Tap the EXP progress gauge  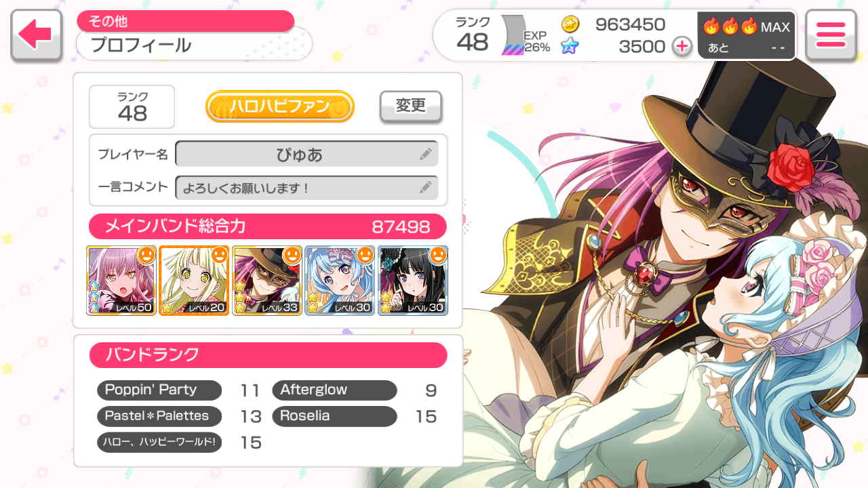point(513,35)
